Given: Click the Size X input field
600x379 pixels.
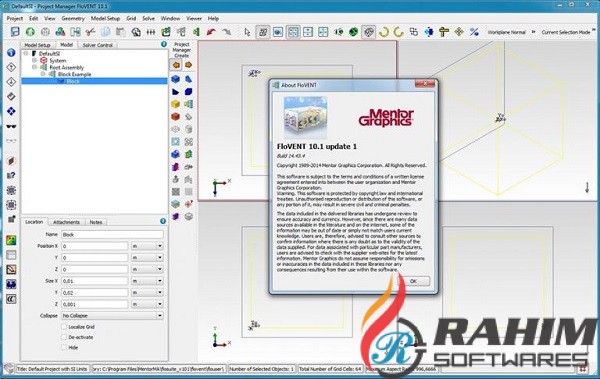Looking at the screenshot, I should (x=95, y=281).
